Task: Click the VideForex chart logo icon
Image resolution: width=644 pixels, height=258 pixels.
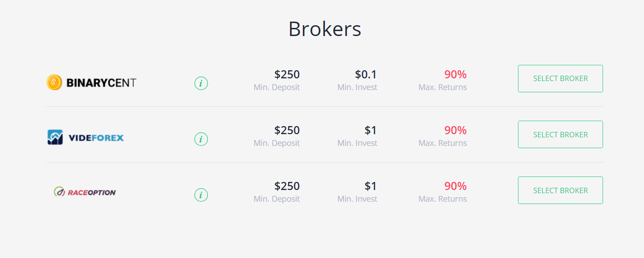Action: pos(55,137)
